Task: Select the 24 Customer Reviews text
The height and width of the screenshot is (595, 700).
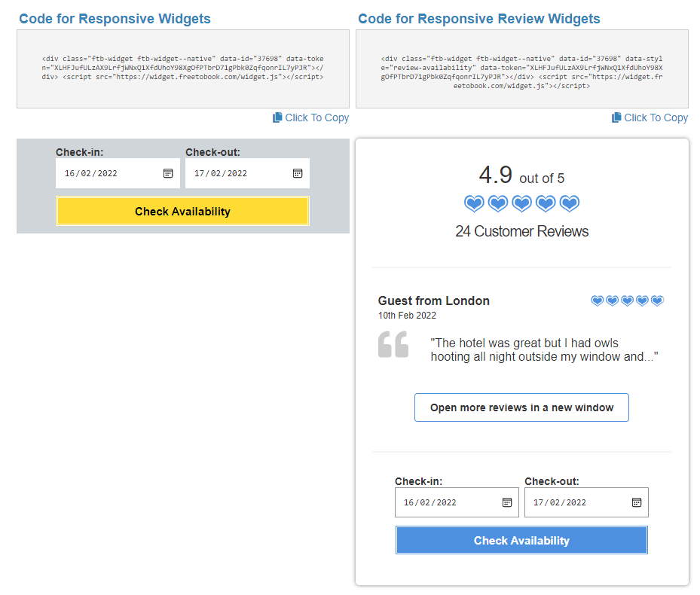Action: pos(522,231)
